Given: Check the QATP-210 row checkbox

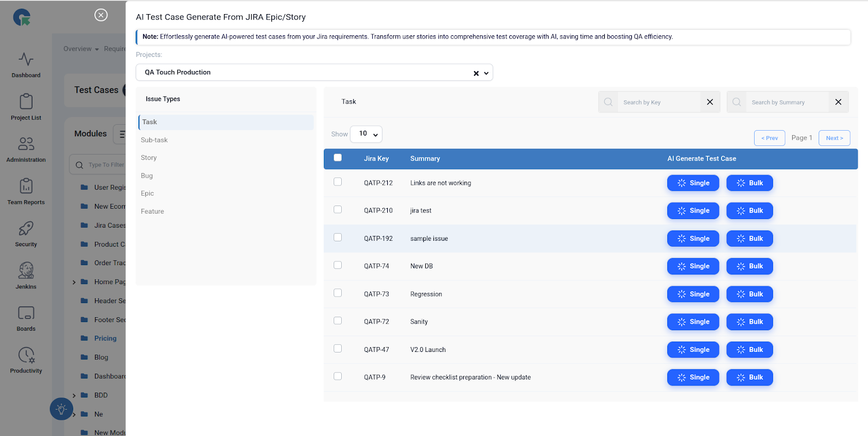Looking at the screenshot, I should 337,209.
